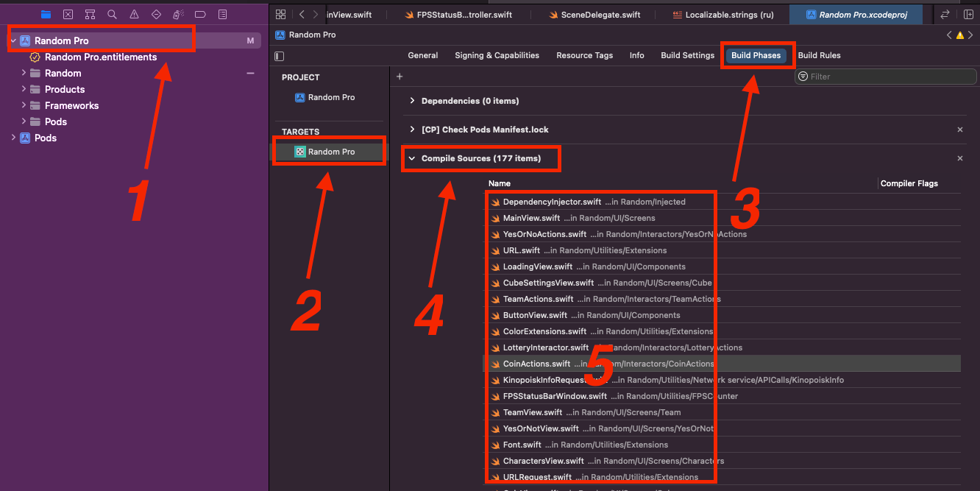
Task: Go back in editor history
Action: [x=302, y=14]
